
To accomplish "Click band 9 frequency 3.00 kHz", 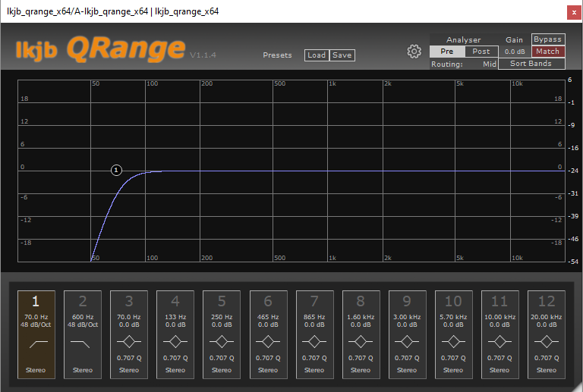I will (407, 317).
